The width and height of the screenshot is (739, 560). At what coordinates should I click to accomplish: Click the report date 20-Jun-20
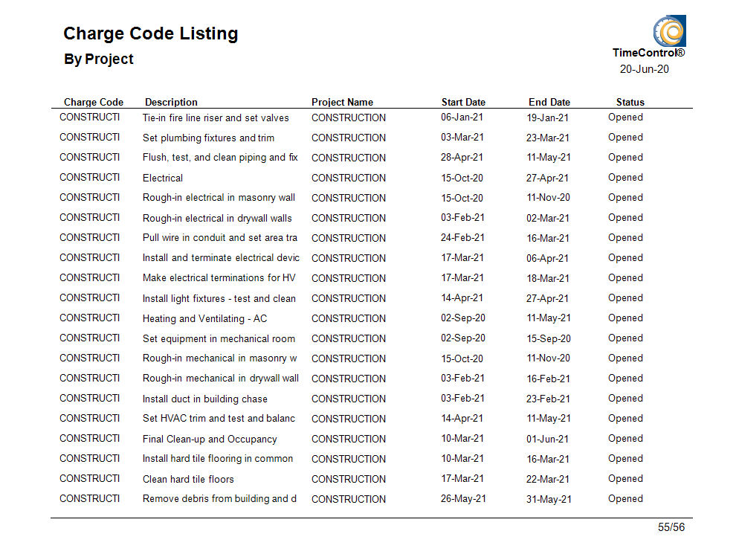point(645,69)
